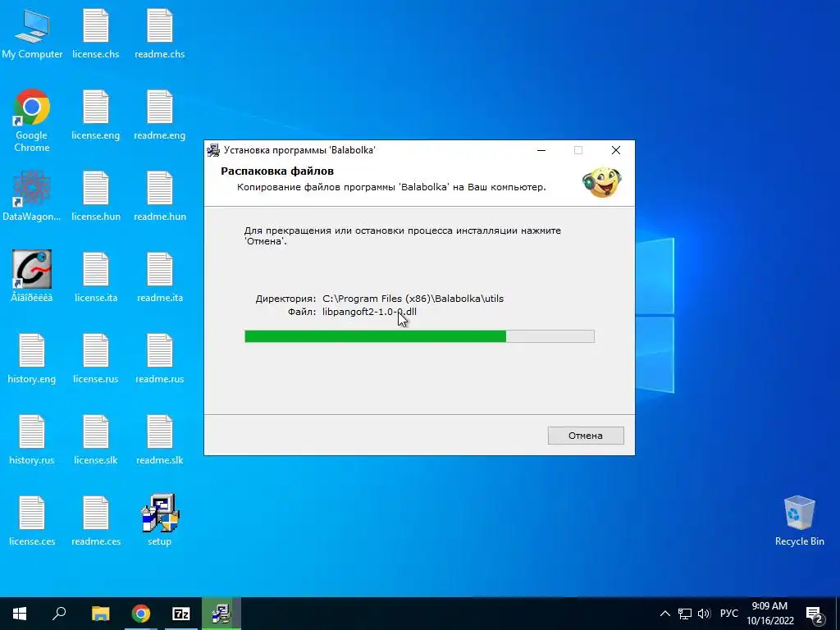
Task: Open the garbled-name black and red desktop shortcut
Action: (32, 277)
